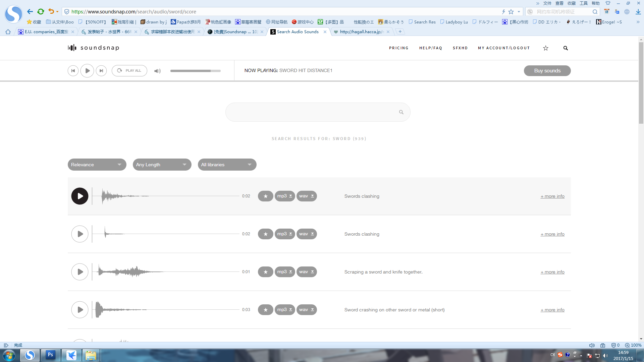Play the first Swords clashing sound

coord(80,196)
